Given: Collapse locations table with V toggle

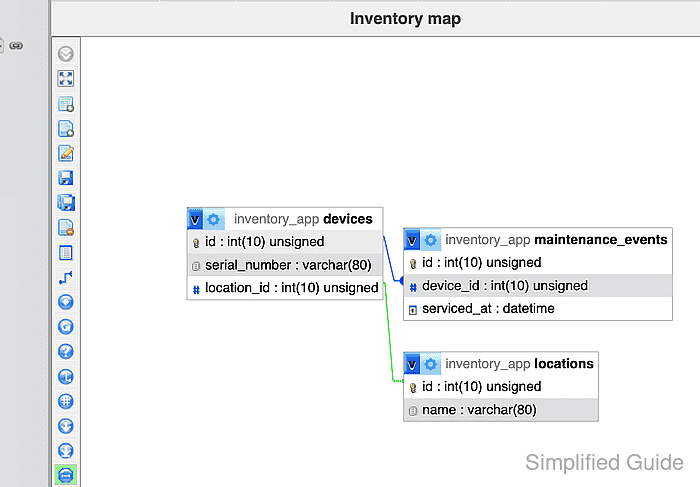Looking at the screenshot, I should pos(412,364).
